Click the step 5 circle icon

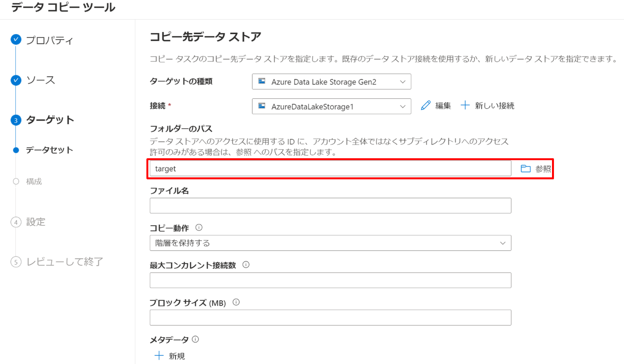click(x=16, y=262)
